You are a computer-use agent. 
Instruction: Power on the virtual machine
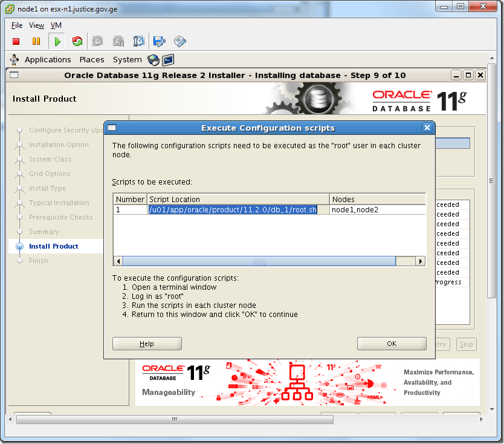[x=56, y=41]
